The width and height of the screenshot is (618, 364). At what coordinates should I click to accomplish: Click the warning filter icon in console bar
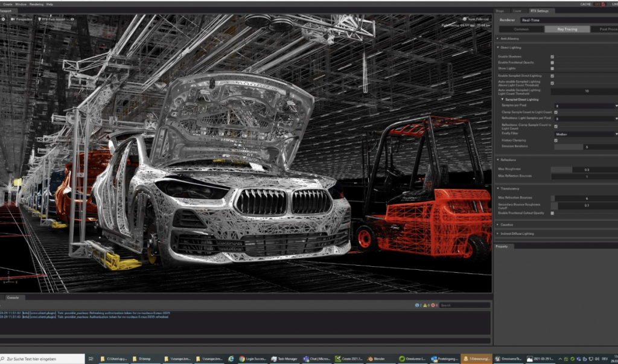[425, 305]
